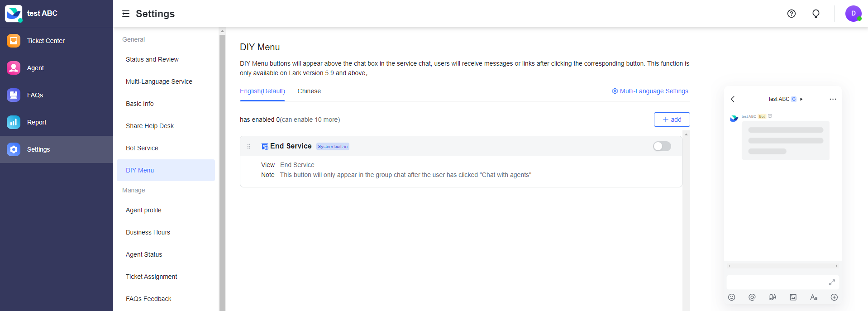Open the three-dot menu in chat preview

click(x=833, y=99)
